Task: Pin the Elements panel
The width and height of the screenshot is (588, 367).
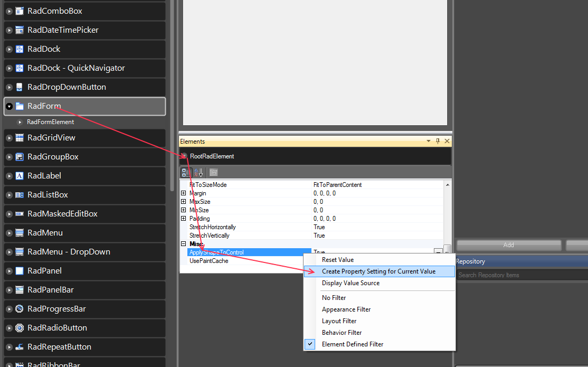Action: point(438,141)
